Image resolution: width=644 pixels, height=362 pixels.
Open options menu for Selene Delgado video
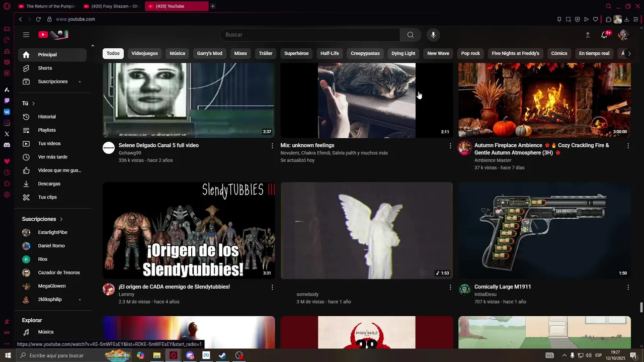pos(272,146)
